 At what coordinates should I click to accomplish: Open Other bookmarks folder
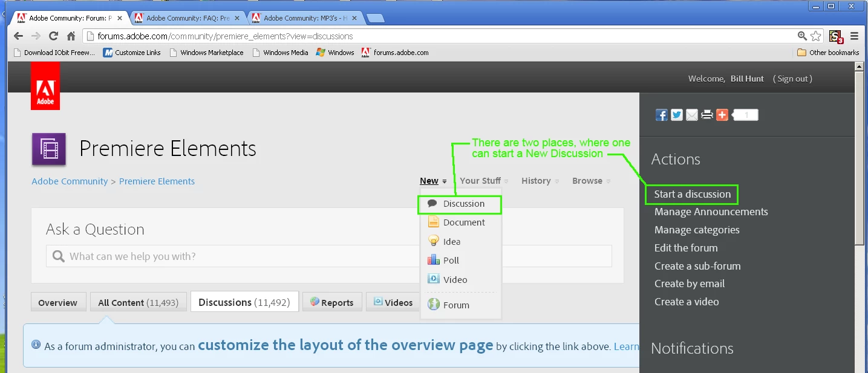point(828,53)
